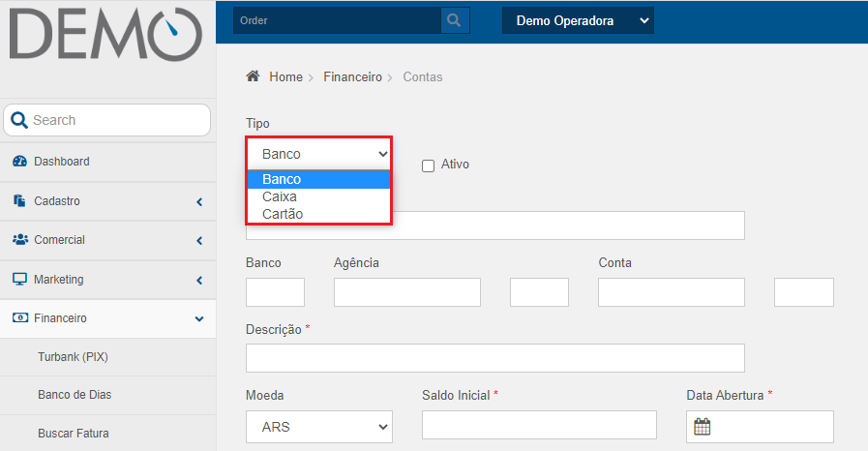Image resolution: width=868 pixels, height=451 pixels.
Task: Click the Agência number input field
Action: [x=406, y=292]
